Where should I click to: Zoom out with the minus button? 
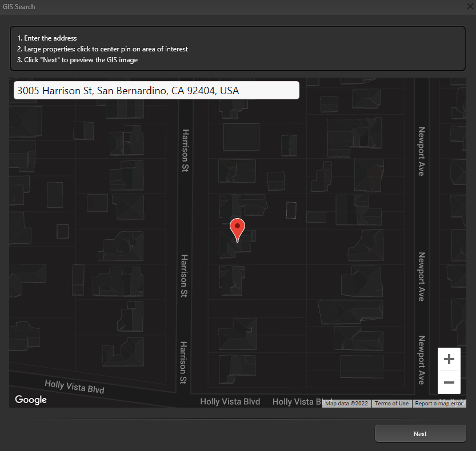pyautogui.click(x=449, y=382)
